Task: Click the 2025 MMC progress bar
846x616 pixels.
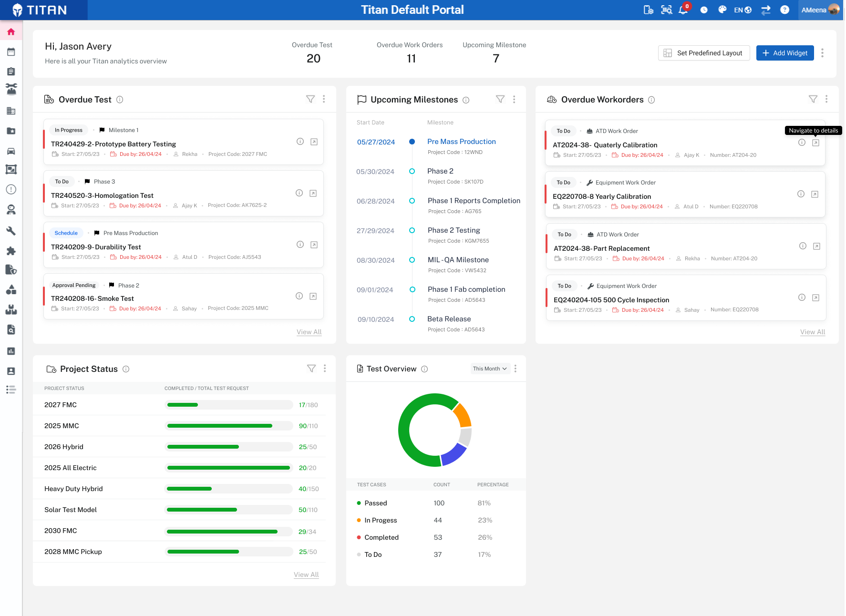Action: click(x=229, y=426)
